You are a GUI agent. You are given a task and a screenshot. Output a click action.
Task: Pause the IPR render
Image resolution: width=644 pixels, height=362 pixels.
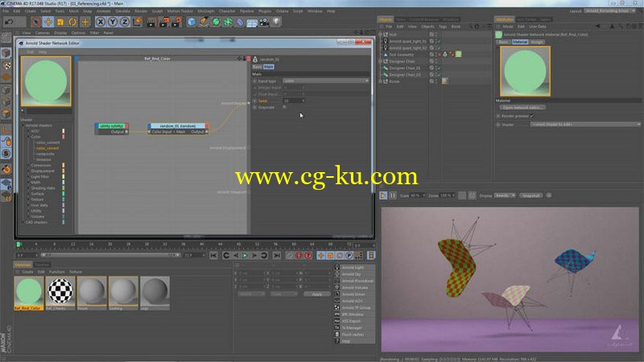(393, 195)
